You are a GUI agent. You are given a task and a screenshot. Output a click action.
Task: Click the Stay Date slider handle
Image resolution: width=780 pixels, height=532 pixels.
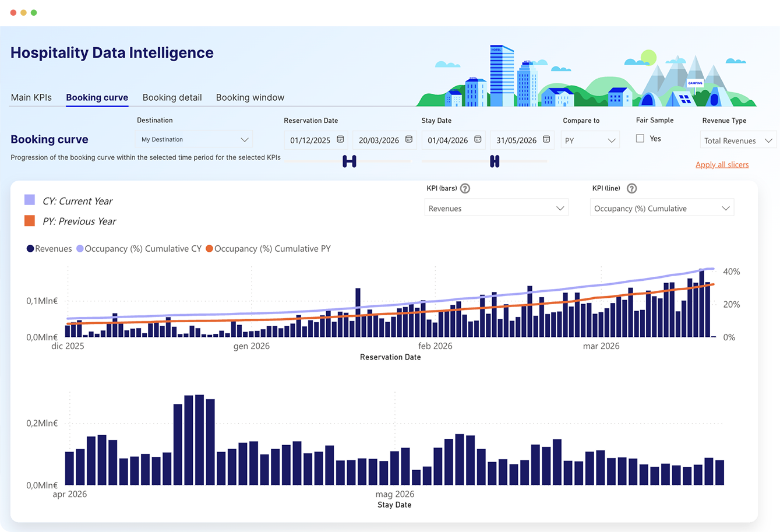[x=495, y=161]
